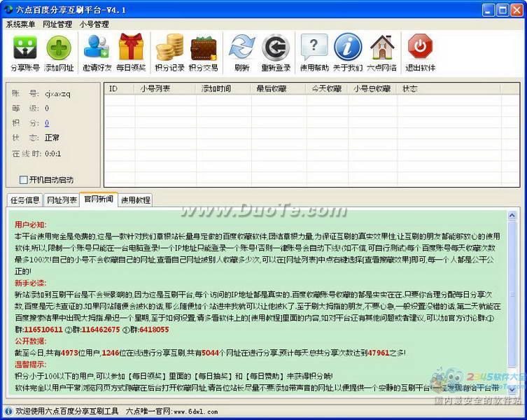Click news panel scroll down arrow
527x420 pixels.
tap(512, 389)
